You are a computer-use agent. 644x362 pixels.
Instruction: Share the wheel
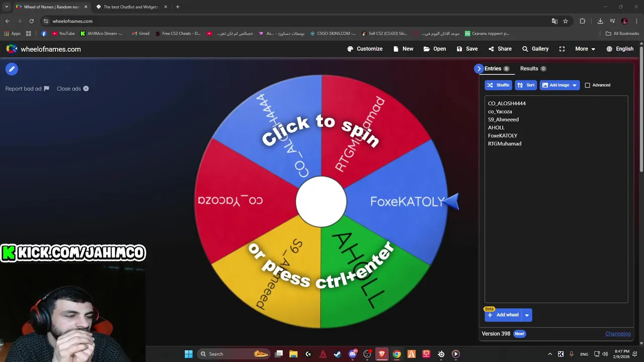[x=500, y=49]
